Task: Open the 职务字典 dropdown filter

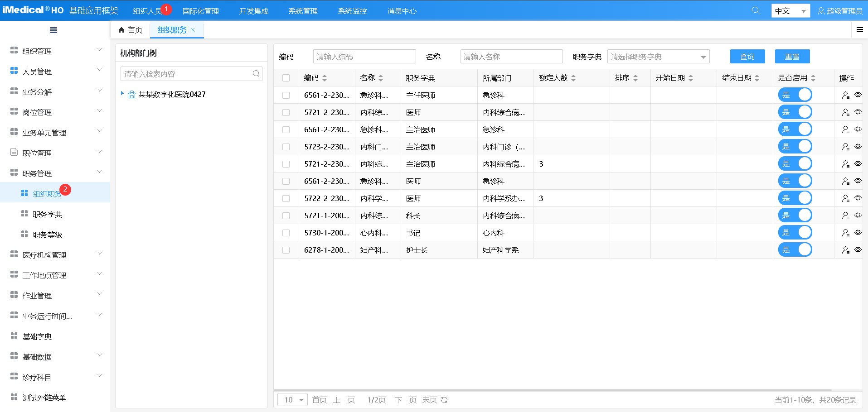Action: coord(658,57)
